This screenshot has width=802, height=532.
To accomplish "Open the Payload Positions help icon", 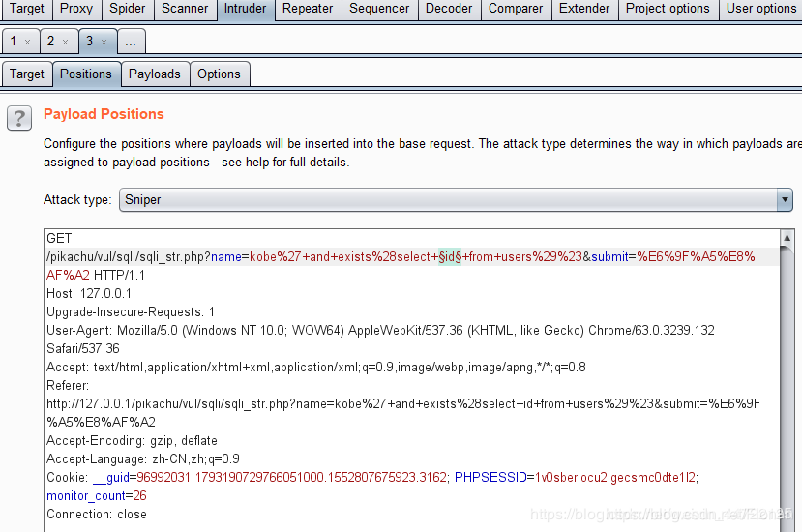I will point(19,118).
